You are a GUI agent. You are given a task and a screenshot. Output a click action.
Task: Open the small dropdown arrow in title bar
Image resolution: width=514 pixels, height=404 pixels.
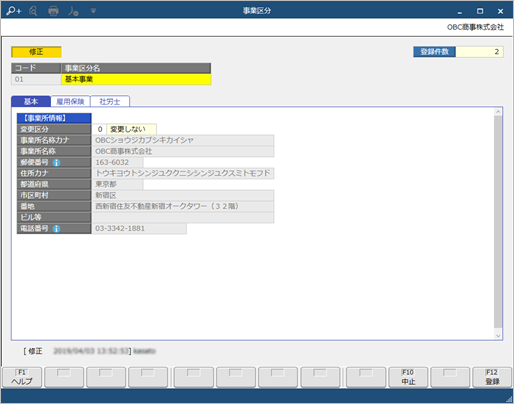93,11
